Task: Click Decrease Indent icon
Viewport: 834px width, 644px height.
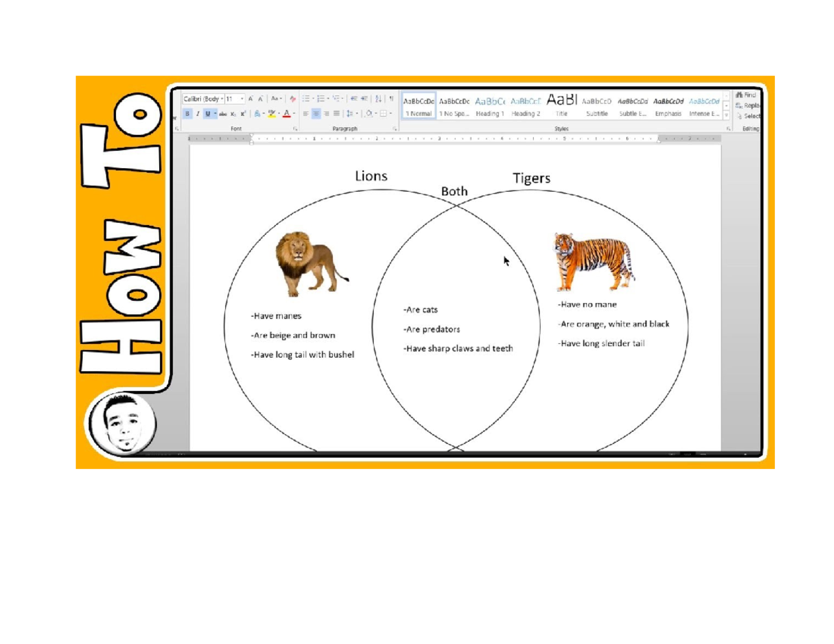Action: coord(354,98)
